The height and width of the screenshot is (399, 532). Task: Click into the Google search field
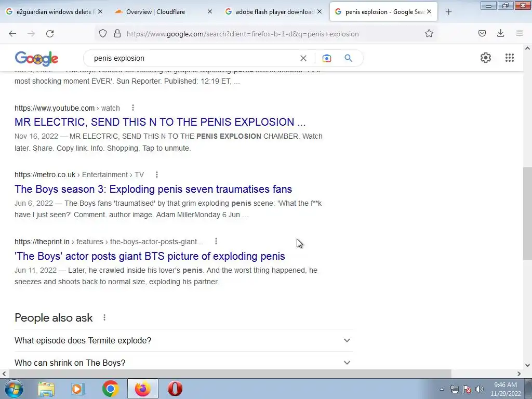(193, 58)
